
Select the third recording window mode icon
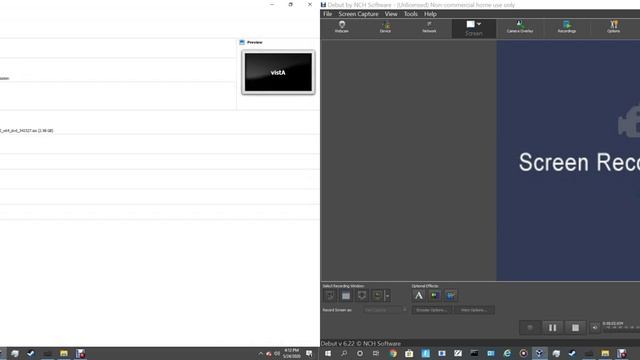[362, 296]
